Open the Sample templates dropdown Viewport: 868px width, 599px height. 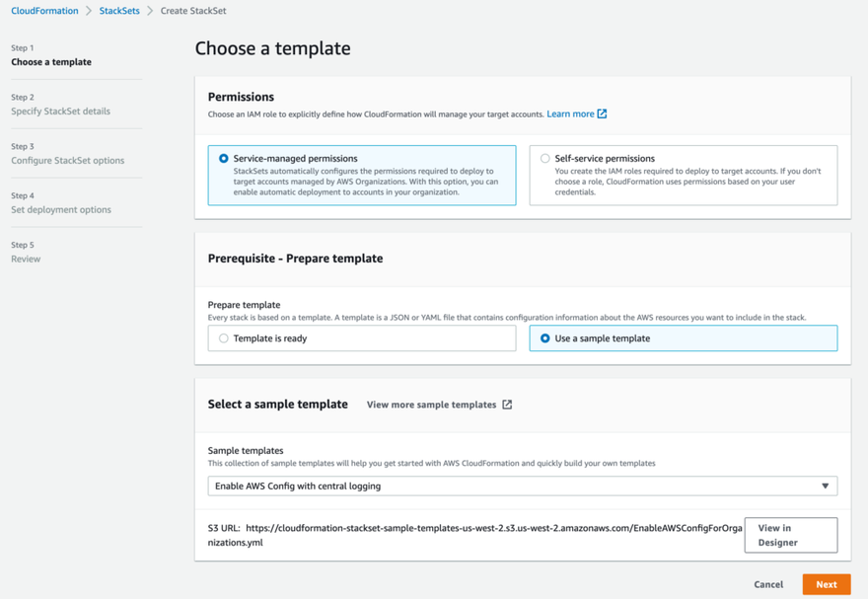[x=522, y=486]
